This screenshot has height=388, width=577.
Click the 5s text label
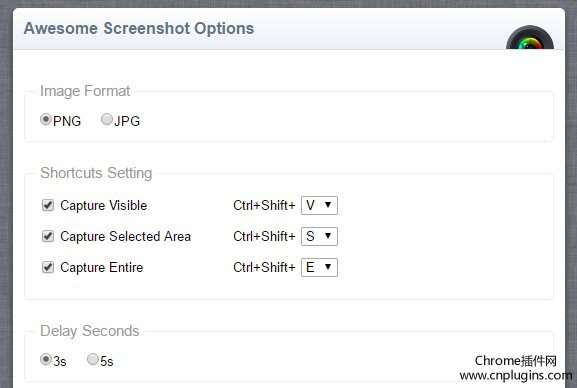(107, 361)
